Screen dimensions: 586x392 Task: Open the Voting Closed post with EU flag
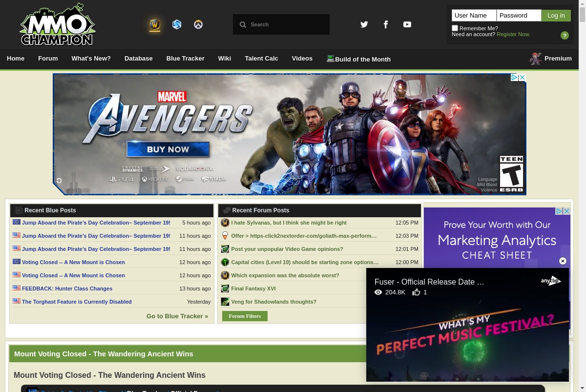[73, 262]
